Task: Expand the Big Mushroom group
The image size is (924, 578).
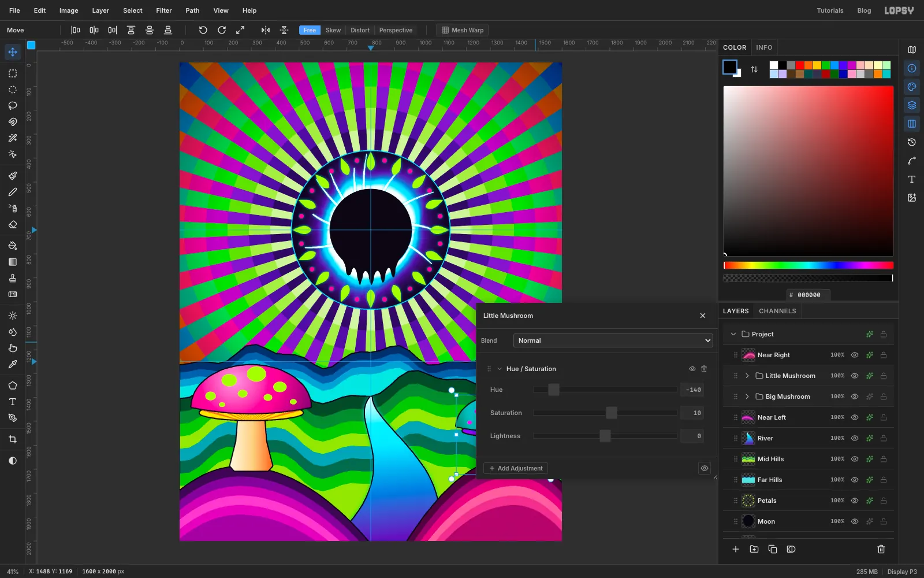Action: 747,397
